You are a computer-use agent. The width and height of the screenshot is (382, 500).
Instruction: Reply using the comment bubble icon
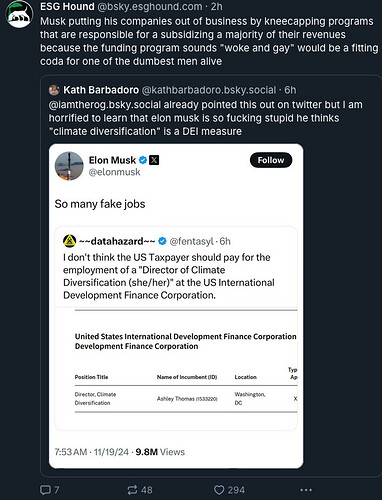tap(45, 490)
